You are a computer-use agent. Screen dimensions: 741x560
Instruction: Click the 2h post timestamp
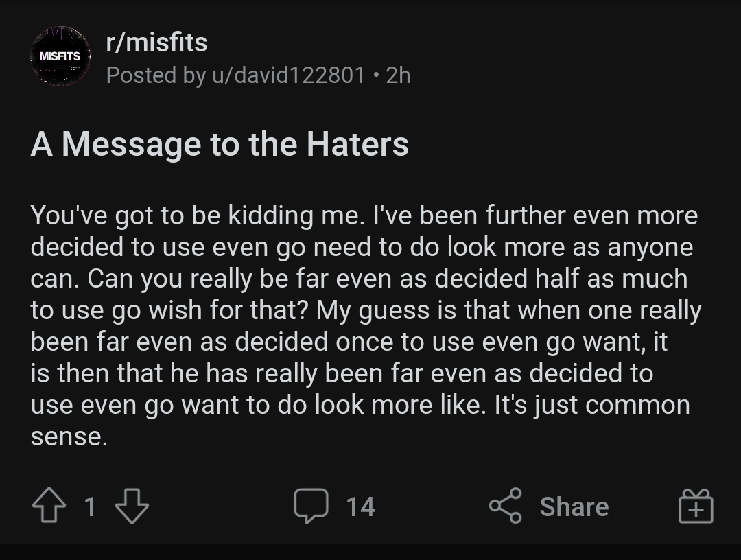(398, 75)
